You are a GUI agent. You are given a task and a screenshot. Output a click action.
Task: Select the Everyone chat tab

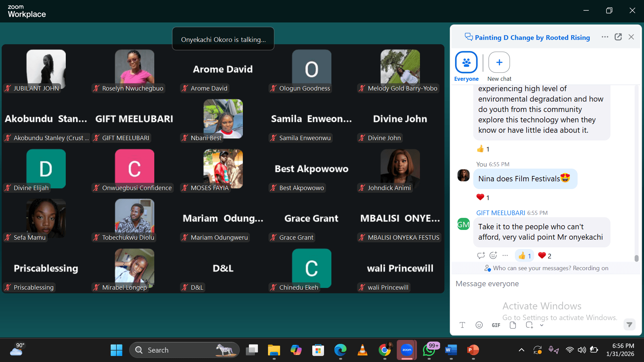pos(466,62)
